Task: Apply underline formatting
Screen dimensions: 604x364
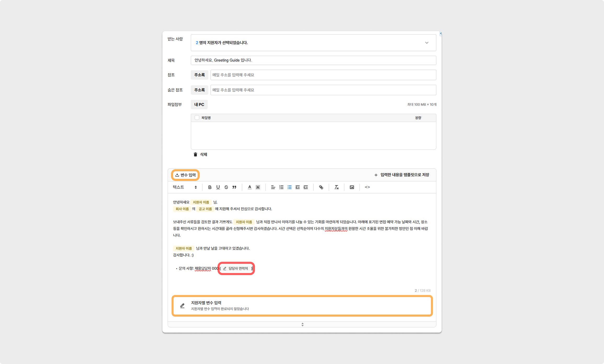Action: [x=218, y=187]
